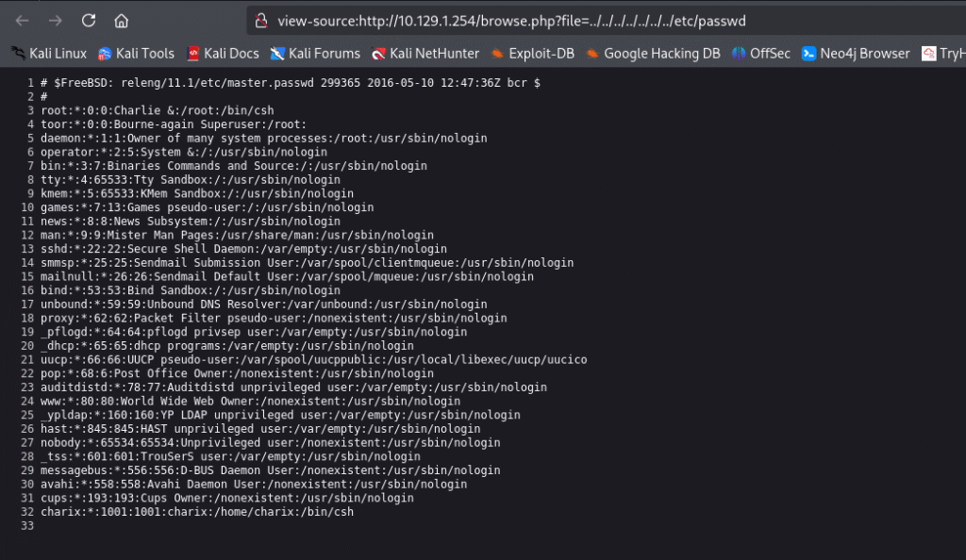Click the _dhcp dhcp programs line
The width and height of the screenshot is (966, 560).
(227, 346)
